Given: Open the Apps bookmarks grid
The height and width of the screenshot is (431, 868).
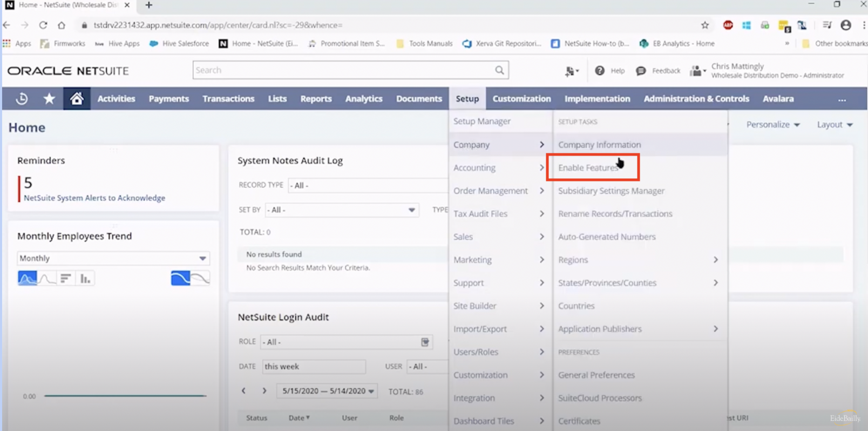Looking at the screenshot, I should [17, 44].
